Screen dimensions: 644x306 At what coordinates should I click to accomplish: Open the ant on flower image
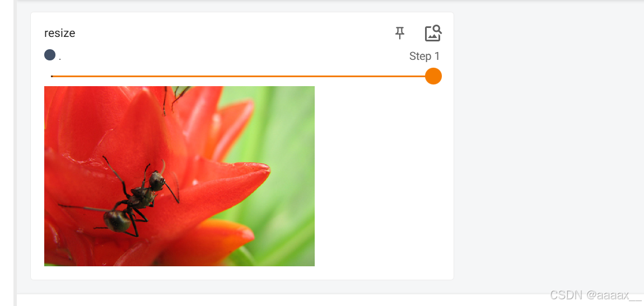click(x=180, y=176)
